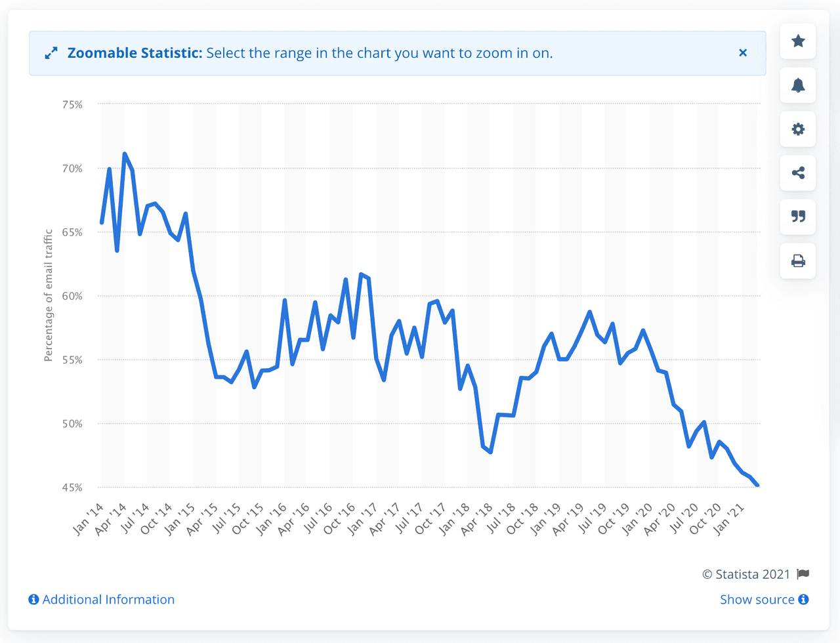Viewport: 840px width, 643px height.
Task: Click the quotation mark citation icon
Action: [798, 217]
